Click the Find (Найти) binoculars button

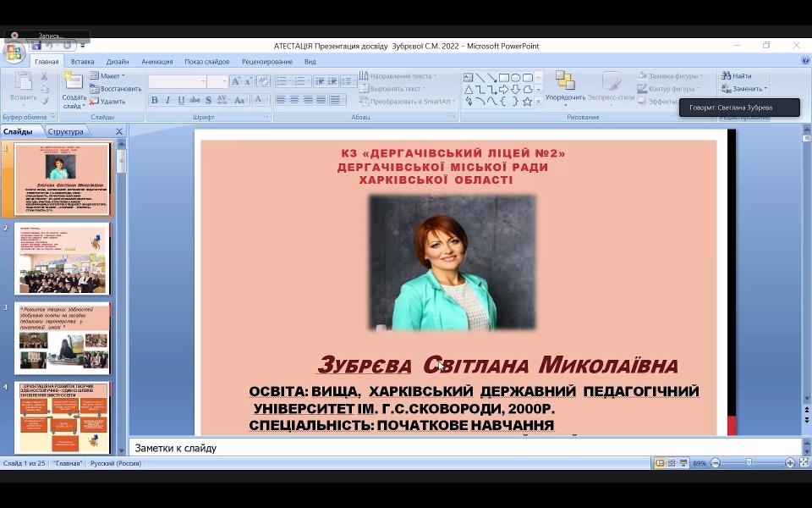pyautogui.click(x=736, y=76)
